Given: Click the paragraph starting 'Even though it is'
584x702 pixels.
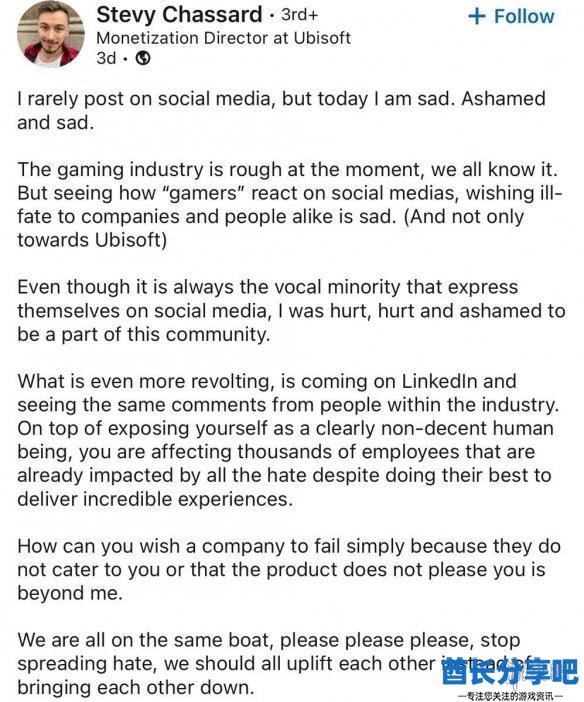Looking at the screenshot, I should pyautogui.click(x=291, y=311).
